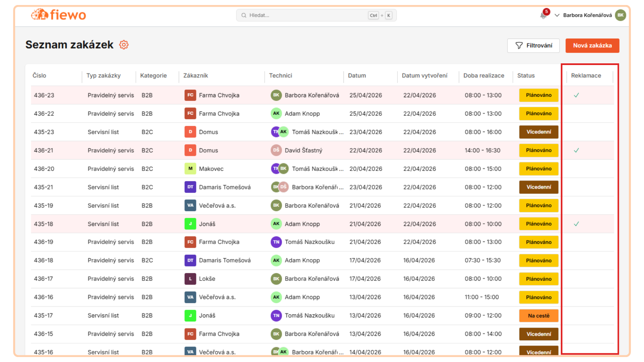This screenshot has width=644, height=362.
Task: Click Vícedenní status badge for order 435-21
Action: click(538, 187)
